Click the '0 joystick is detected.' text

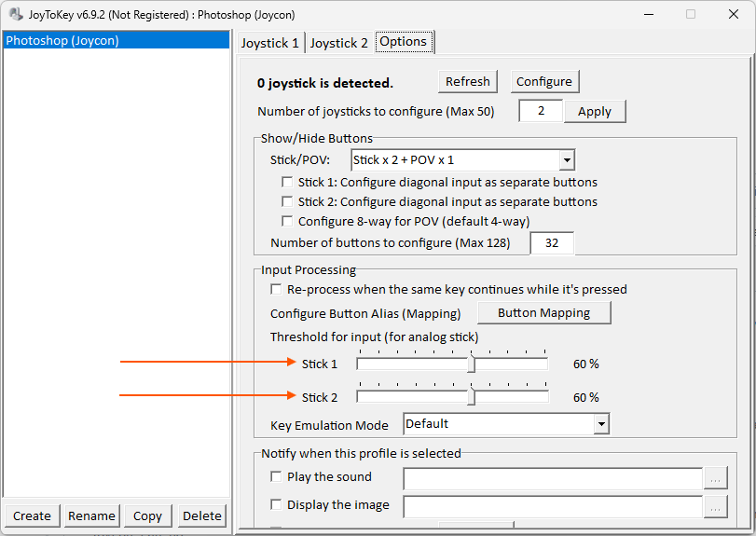(x=325, y=83)
